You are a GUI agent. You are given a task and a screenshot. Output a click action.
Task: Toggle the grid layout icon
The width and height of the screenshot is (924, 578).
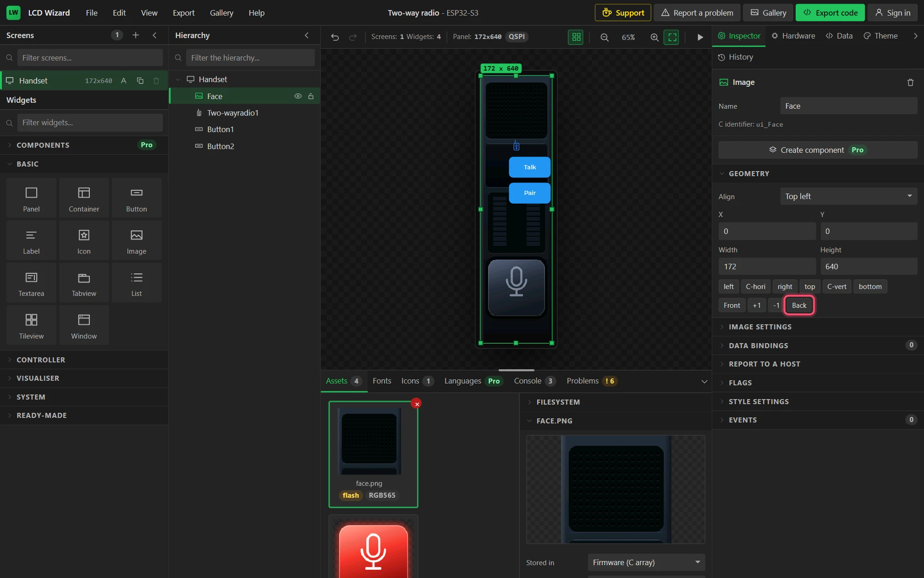576,37
